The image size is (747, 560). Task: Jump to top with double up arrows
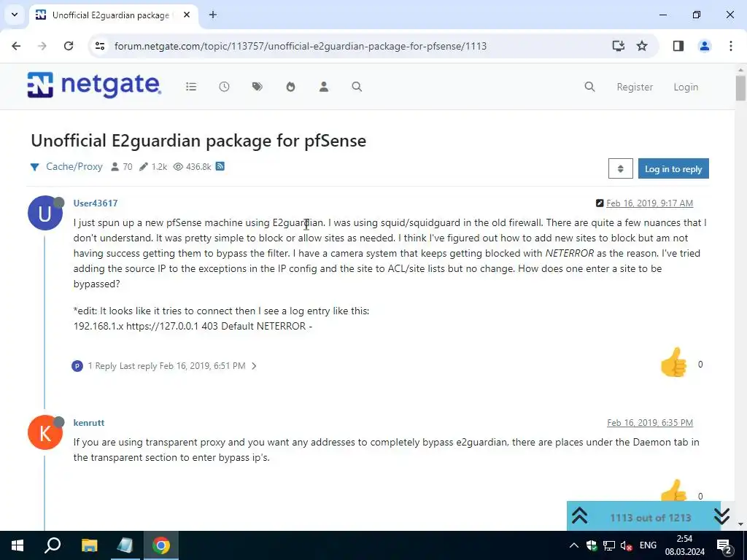coord(579,516)
